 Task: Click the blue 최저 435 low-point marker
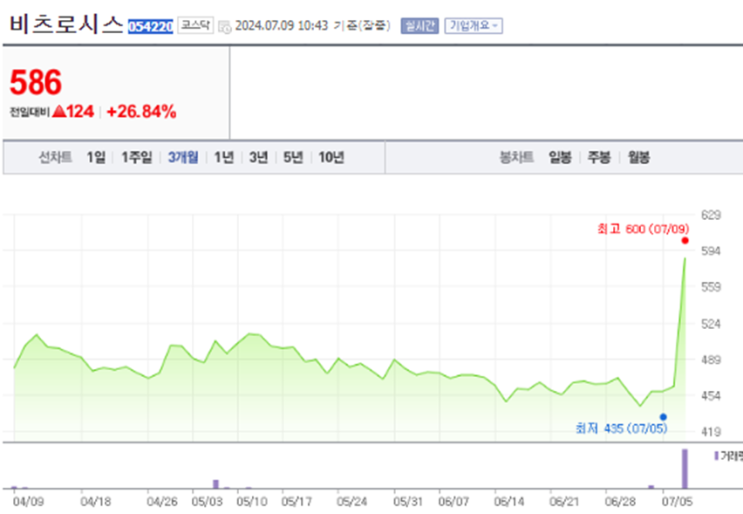(x=663, y=417)
